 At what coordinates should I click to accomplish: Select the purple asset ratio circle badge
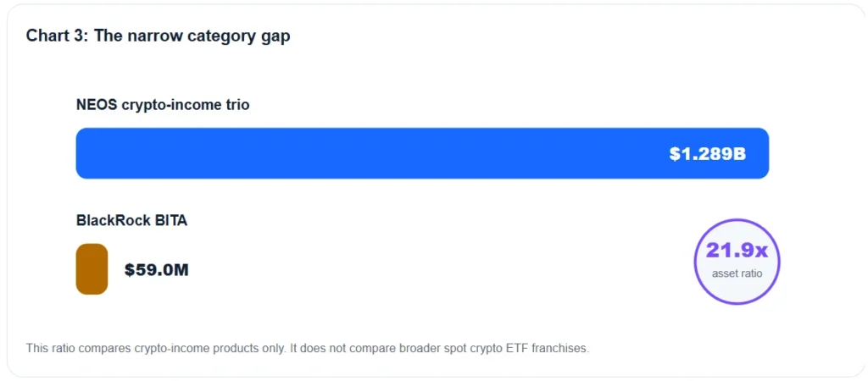737,262
